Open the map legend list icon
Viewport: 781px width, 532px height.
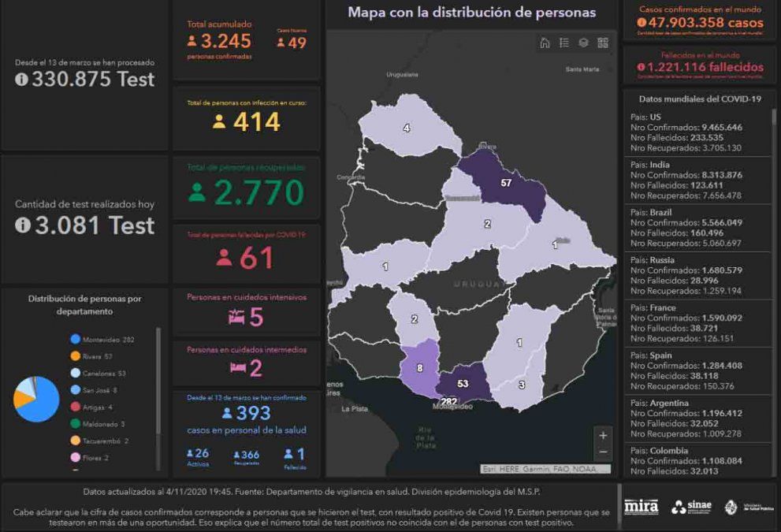click(564, 43)
